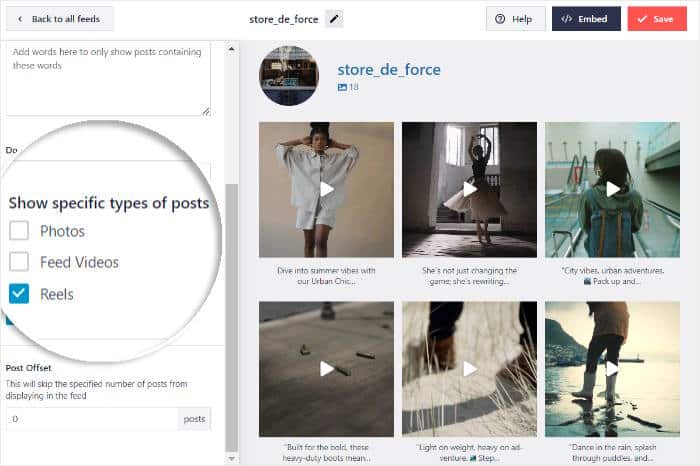700x466 pixels.
Task: Enable the Photos checkbox
Action: coord(19,231)
